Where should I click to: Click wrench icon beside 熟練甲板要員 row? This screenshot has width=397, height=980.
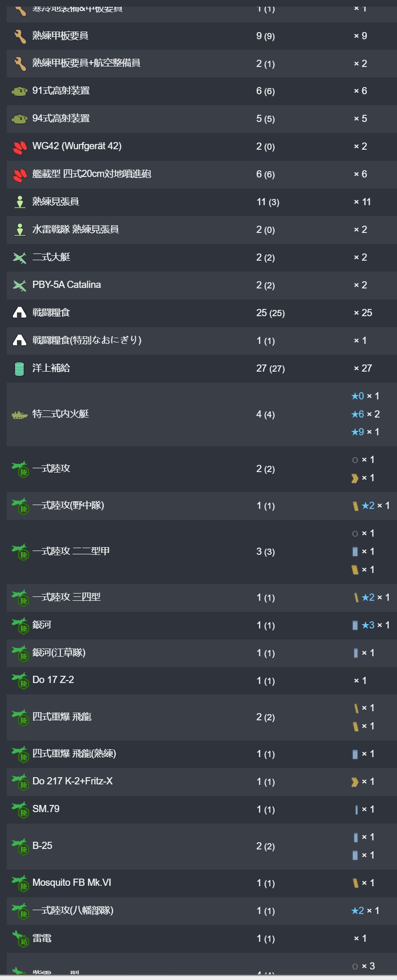coord(20,36)
